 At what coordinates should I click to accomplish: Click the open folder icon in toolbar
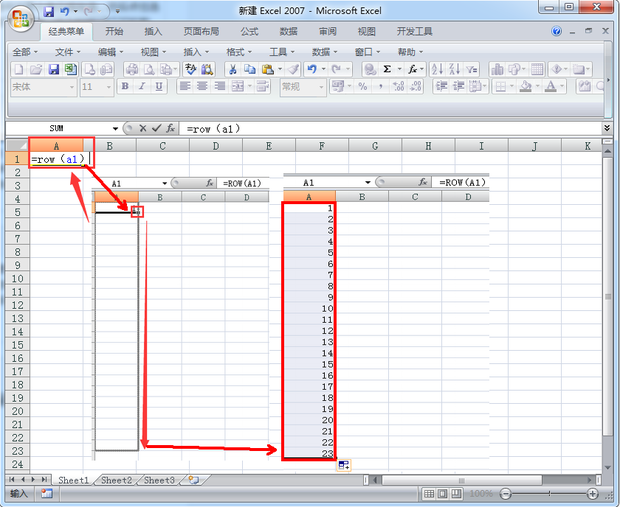36,70
